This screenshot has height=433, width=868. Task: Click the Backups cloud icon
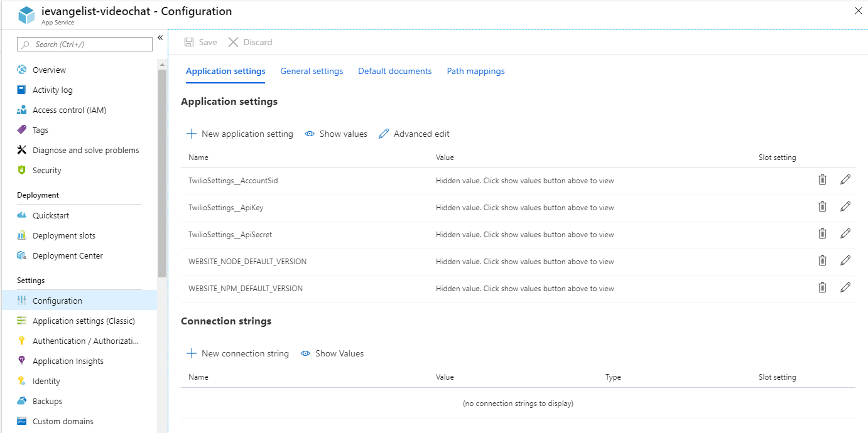coord(22,401)
